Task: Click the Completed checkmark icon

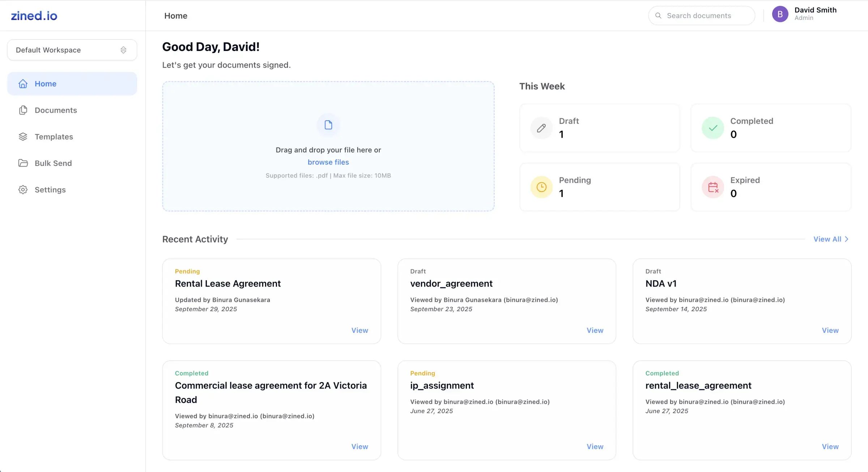Action: coord(713,128)
